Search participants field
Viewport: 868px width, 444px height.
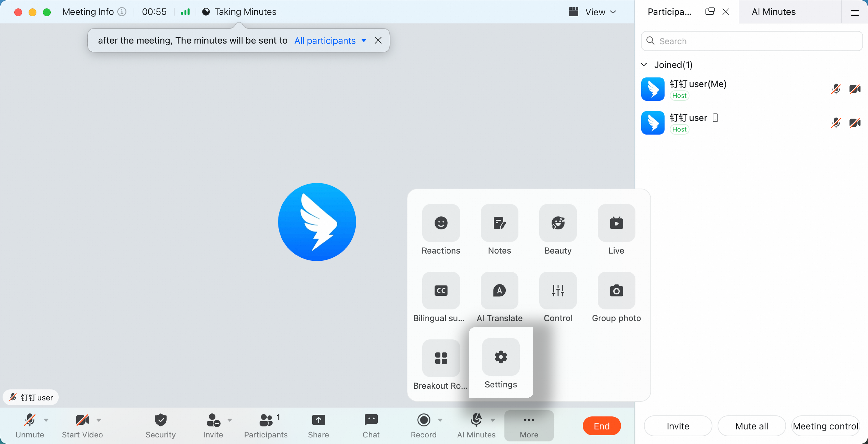pyautogui.click(x=752, y=41)
